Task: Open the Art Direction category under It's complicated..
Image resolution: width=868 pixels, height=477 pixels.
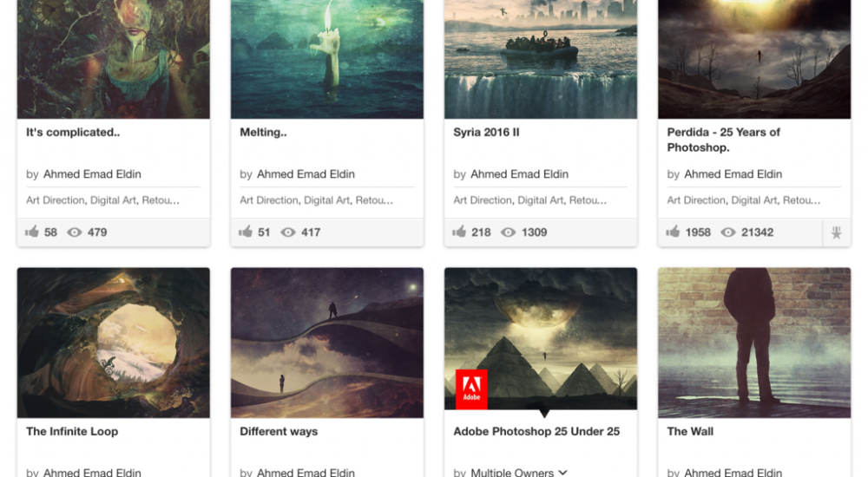Action: tap(56, 200)
